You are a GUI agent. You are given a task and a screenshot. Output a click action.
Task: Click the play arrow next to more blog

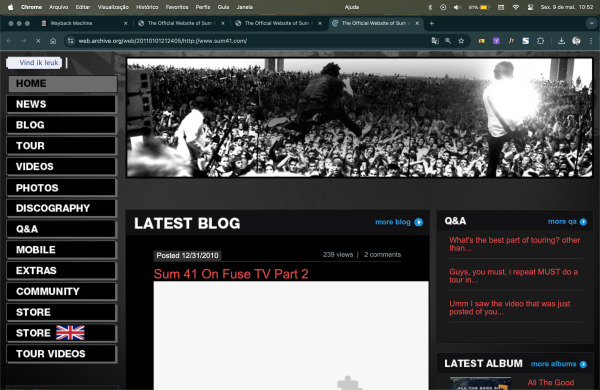pos(419,222)
